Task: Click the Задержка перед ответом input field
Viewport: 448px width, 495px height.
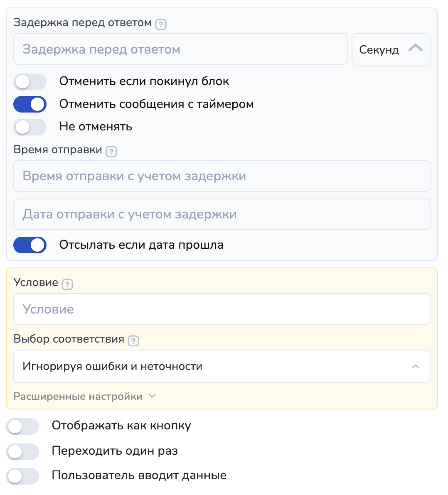Action: [x=180, y=49]
